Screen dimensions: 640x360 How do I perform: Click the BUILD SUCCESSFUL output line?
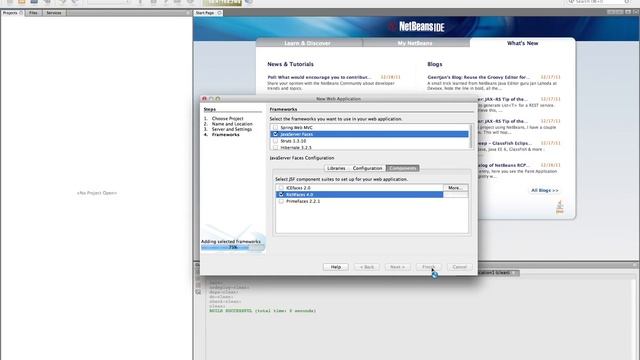263,311
